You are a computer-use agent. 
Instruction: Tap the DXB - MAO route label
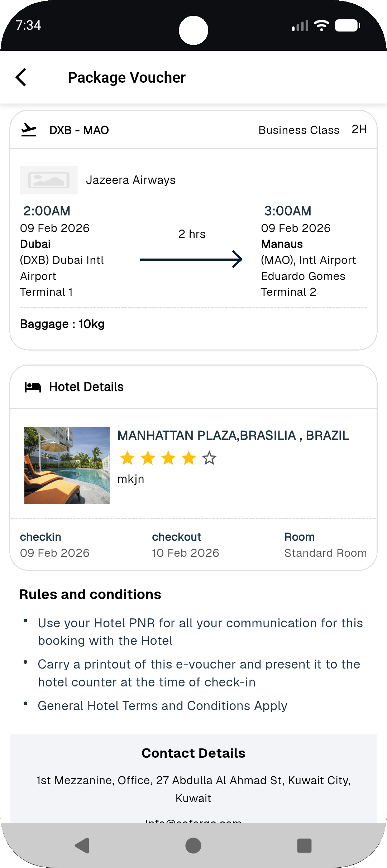pyautogui.click(x=79, y=130)
